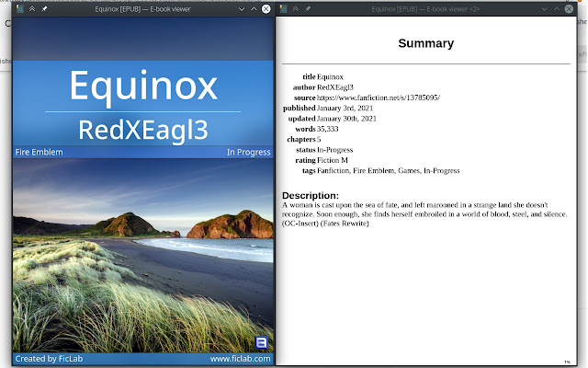Click the rating value Fiction M

[333, 160]
